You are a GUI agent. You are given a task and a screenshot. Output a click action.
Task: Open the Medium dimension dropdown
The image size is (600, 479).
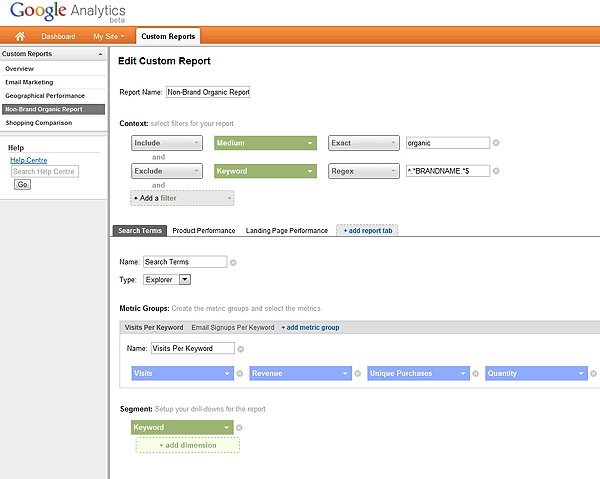[x=265, y=143]
